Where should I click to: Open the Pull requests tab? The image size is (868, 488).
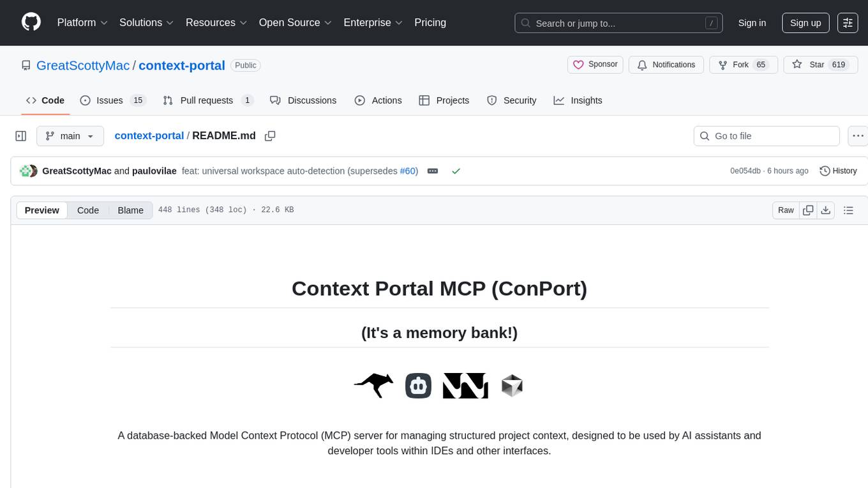coord(208,100)
